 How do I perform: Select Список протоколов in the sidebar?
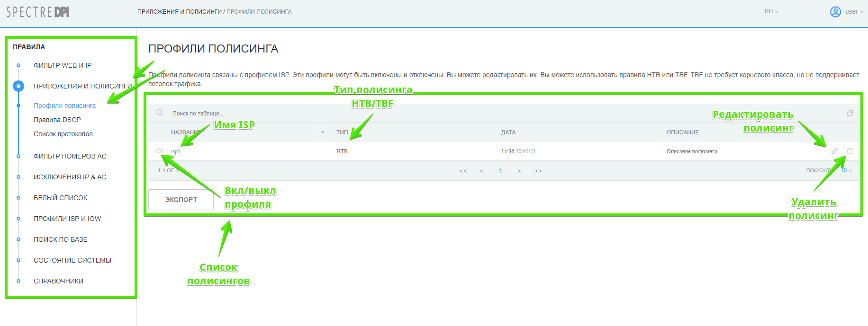coord(63,134)
